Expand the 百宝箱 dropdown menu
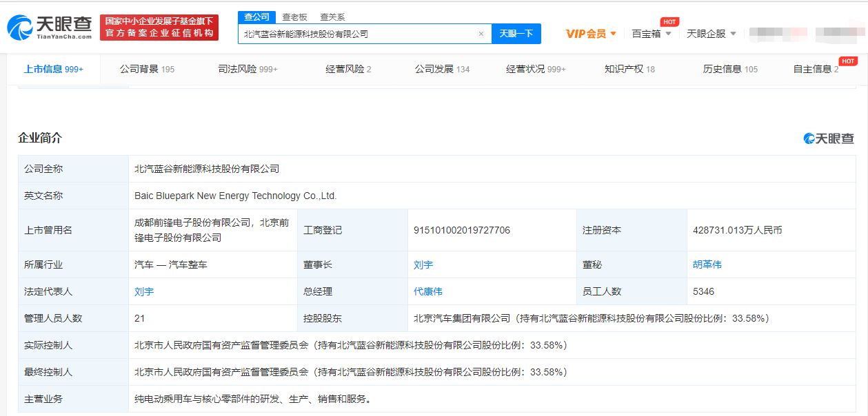Viewport: 868px width, 416px height. coord(652,34)
